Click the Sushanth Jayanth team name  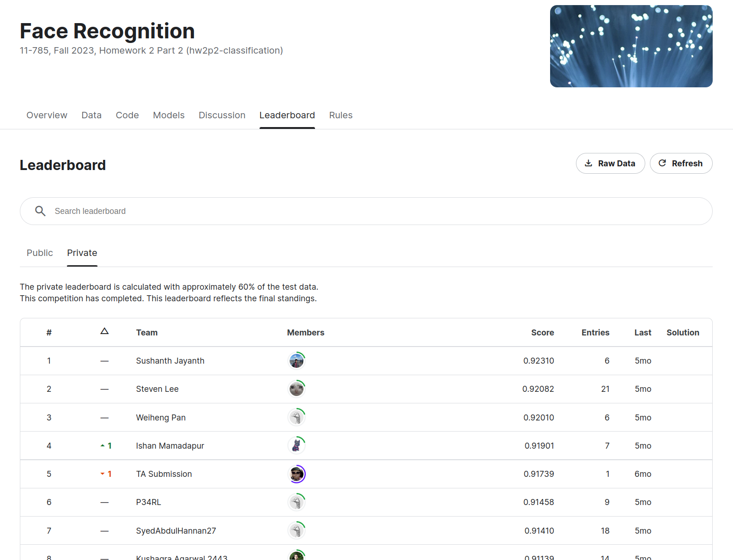[170, 361]
